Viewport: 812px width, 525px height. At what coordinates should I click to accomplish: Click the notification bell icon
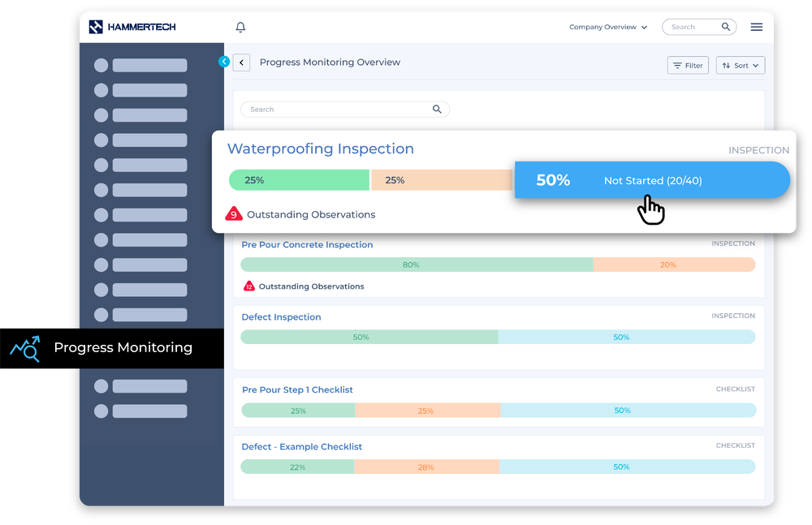pyautogui.click(x=240, y=27)
